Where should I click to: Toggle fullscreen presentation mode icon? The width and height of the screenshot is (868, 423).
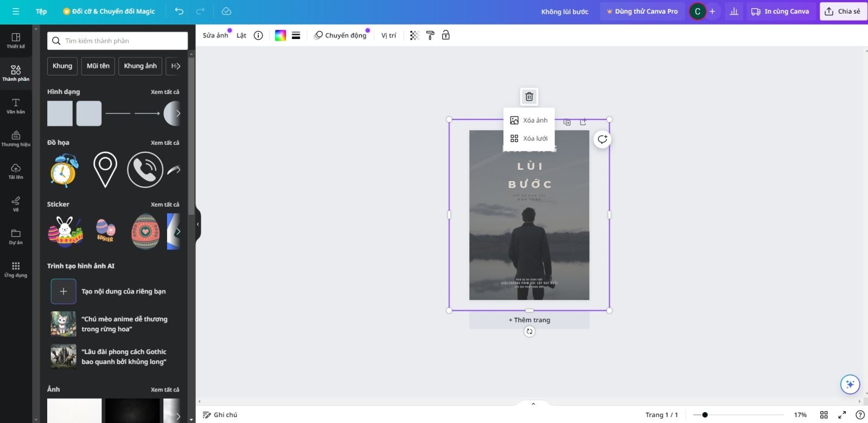pos(842,415)
